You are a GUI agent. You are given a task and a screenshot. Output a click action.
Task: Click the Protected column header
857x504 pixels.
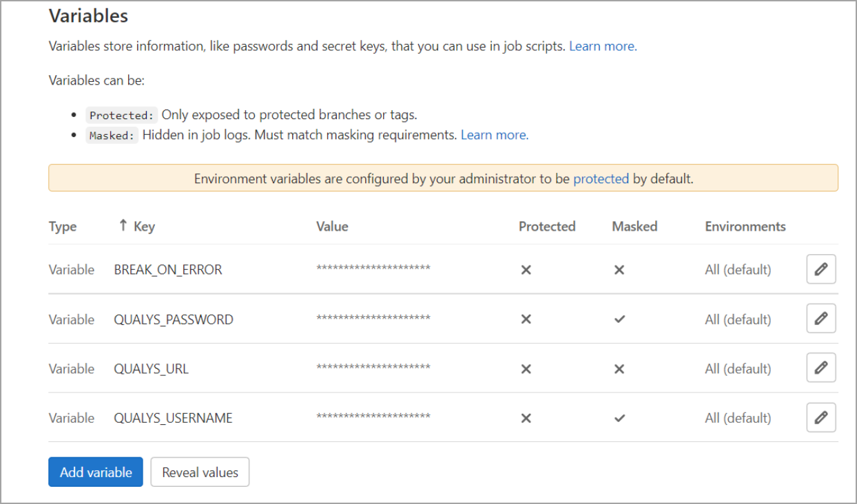(x=546, y=227)
